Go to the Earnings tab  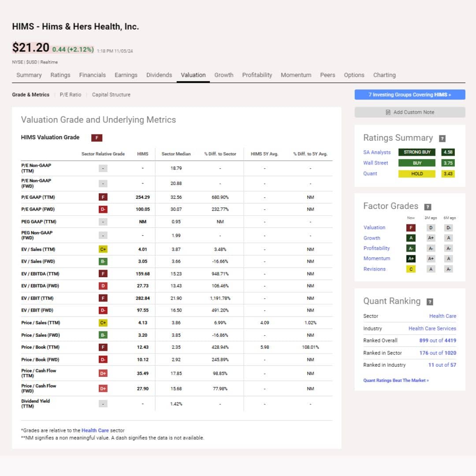[126, 75]
